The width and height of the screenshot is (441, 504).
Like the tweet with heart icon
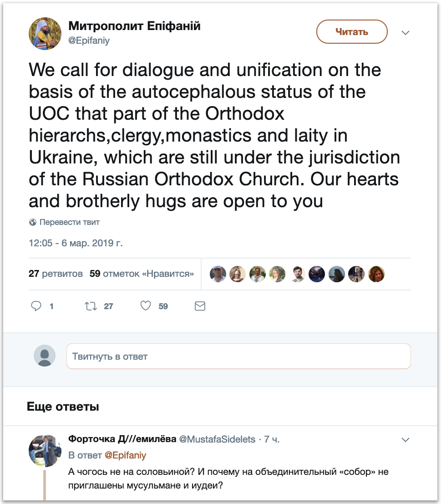point(146,306)
